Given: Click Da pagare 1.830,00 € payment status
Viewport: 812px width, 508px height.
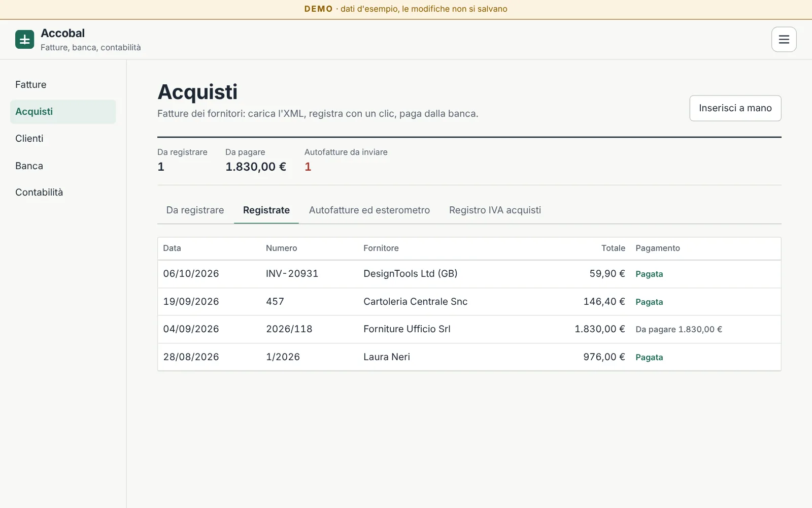Looking at the screenshot, I should point(679,330).
